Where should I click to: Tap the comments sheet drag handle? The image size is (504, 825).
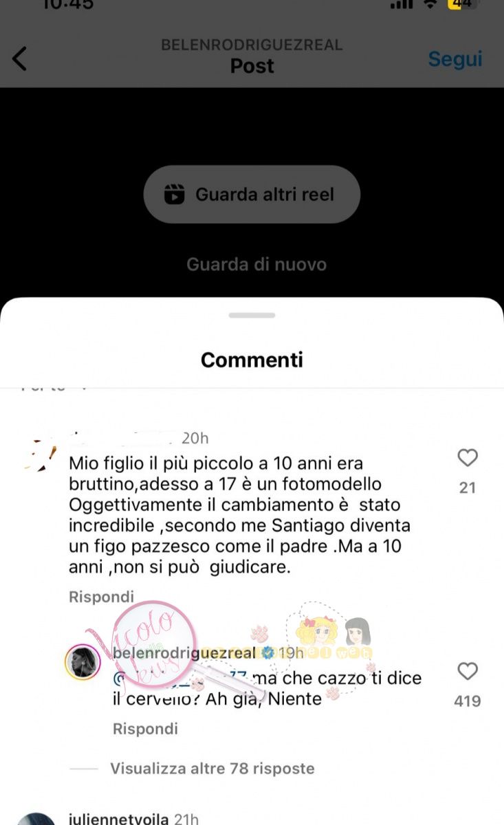252,316
